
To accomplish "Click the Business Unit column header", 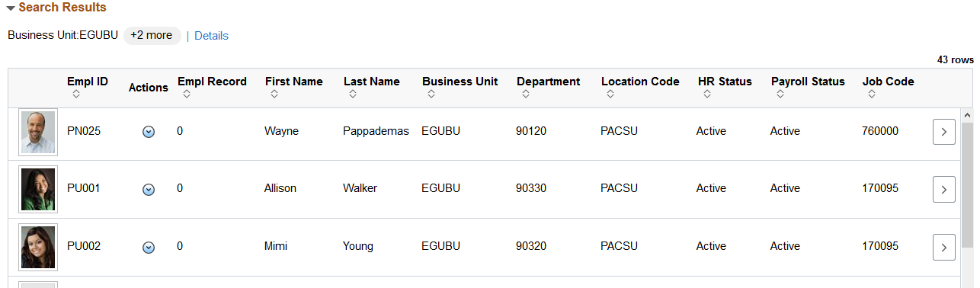I will tap(460, 82).
